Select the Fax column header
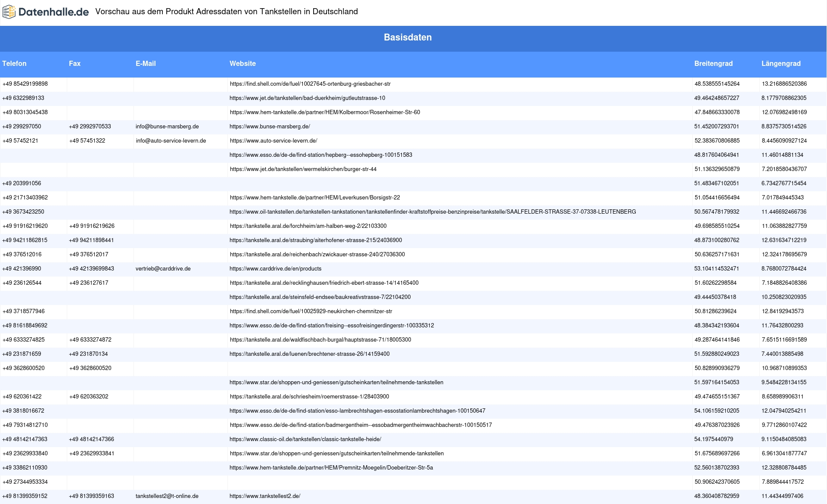The height and width of the screenshot is (504, 827). point(75,63)
